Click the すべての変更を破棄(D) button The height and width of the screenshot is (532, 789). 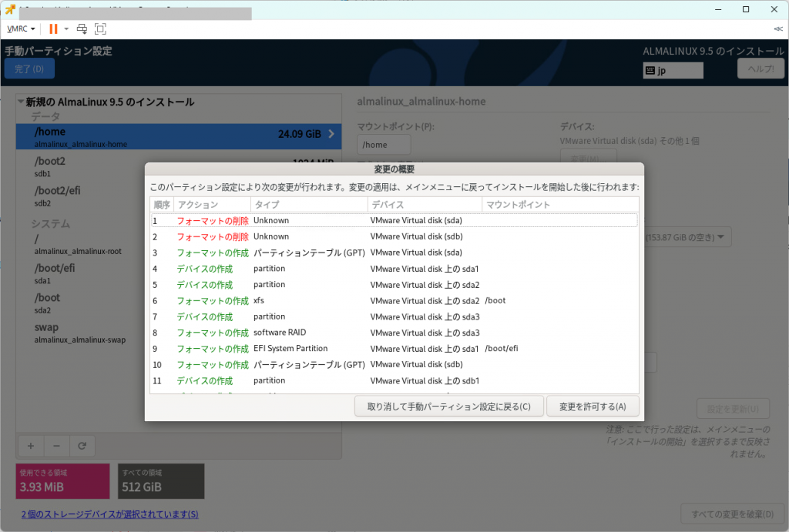click(732, 514)
